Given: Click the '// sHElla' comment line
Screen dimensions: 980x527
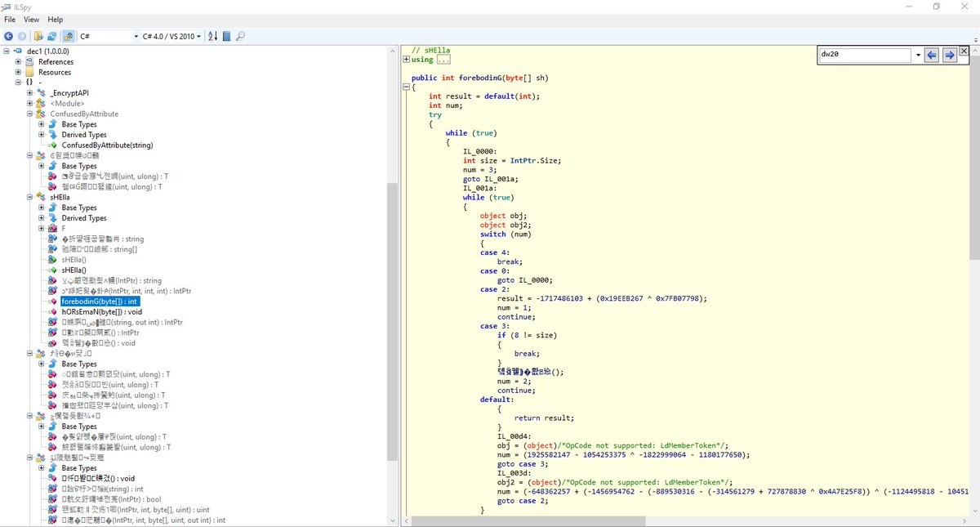Looking at the screenshot, I should pyautogui.click(x=430, y=50).
